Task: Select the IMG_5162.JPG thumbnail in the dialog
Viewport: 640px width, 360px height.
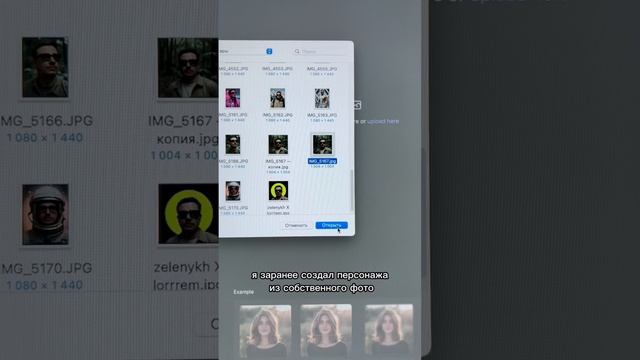Action: pos(278,98)
